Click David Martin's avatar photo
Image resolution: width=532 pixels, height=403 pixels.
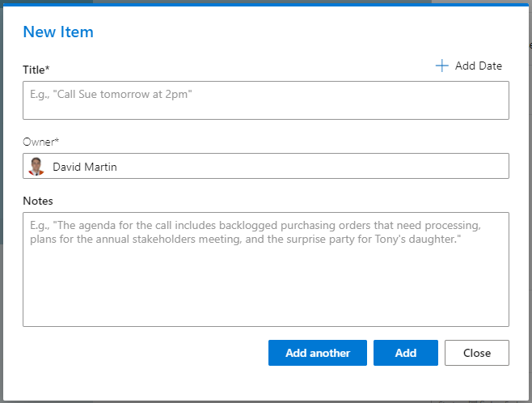click(36, 167)
